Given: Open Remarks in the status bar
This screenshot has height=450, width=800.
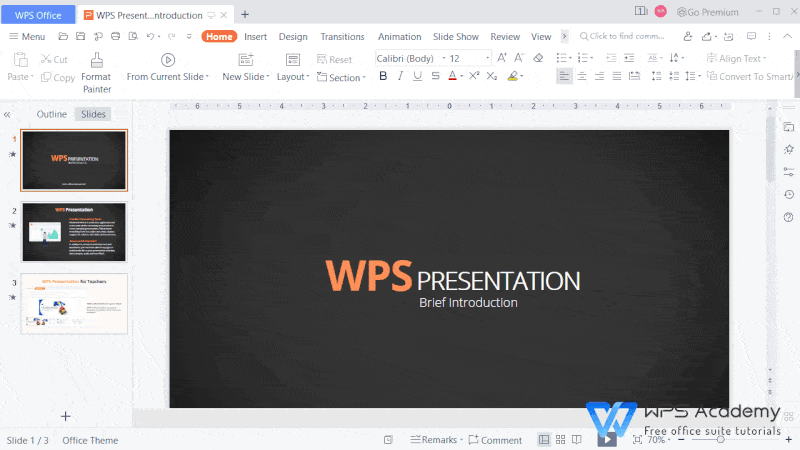Looking at the screenshot, I should click(x=436, y=439).
